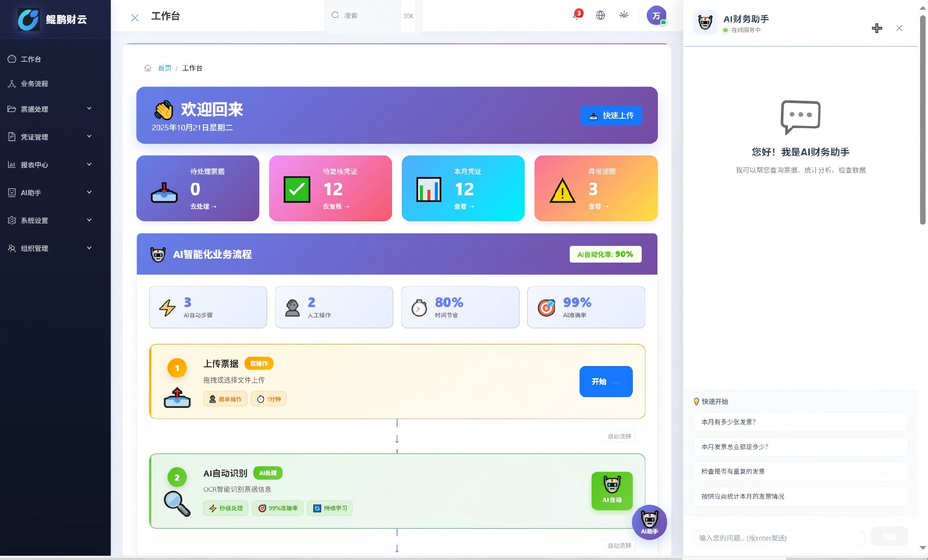
Task: Click the plus icon for new AI conversation
Action: coord(877,28)
